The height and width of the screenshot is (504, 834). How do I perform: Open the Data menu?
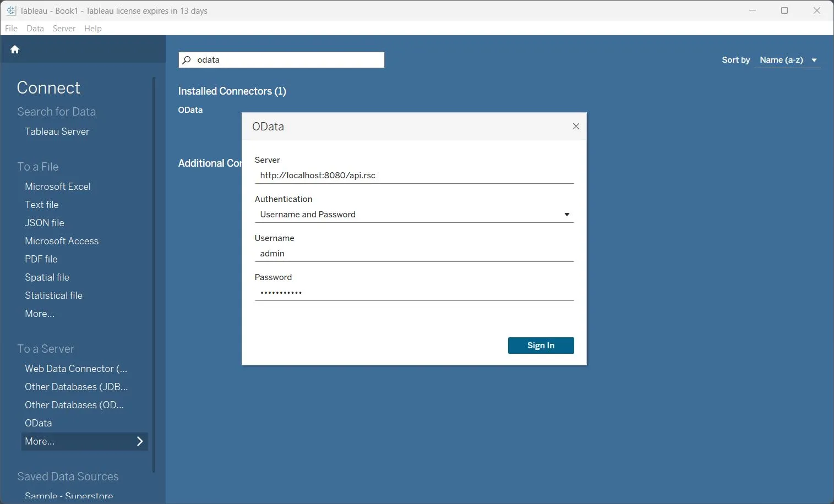tap(35, 28)
